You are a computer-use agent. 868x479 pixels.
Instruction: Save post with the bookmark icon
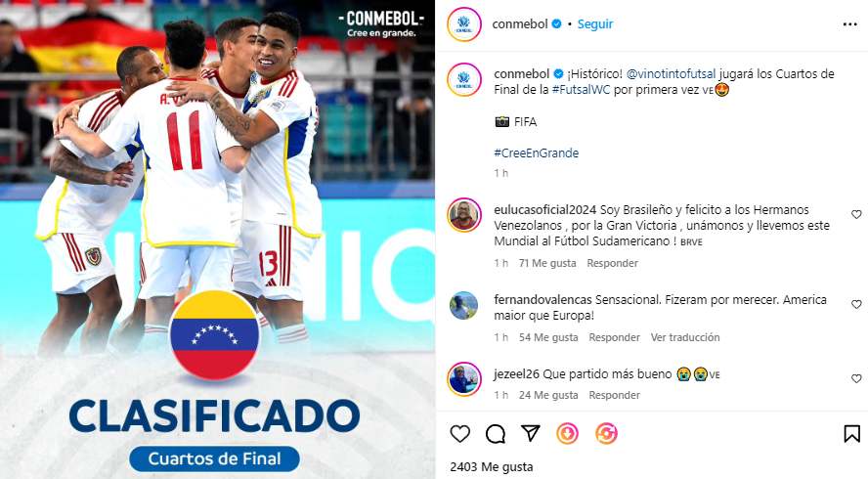click(x=851, y=434)
